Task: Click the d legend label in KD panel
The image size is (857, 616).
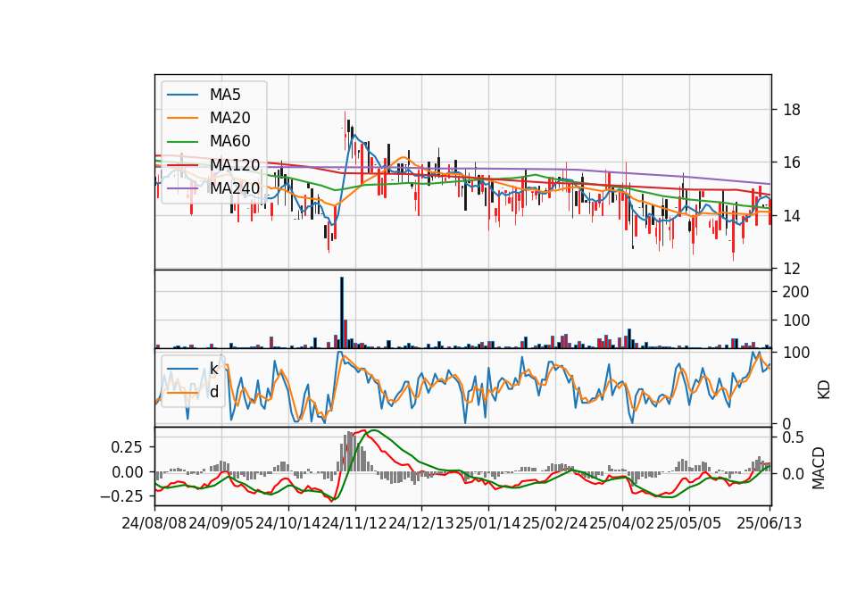Action: (213, 392)
